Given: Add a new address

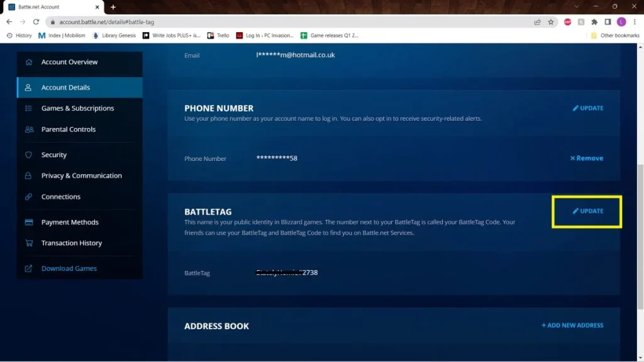Looking at the screenshot, I should (x=572, y=325).
